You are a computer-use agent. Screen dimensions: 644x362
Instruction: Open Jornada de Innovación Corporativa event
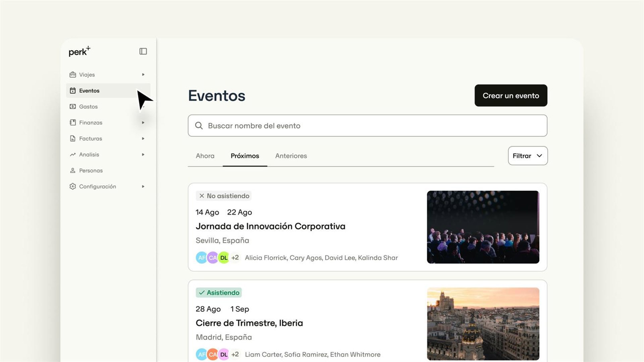click(270, 226)
